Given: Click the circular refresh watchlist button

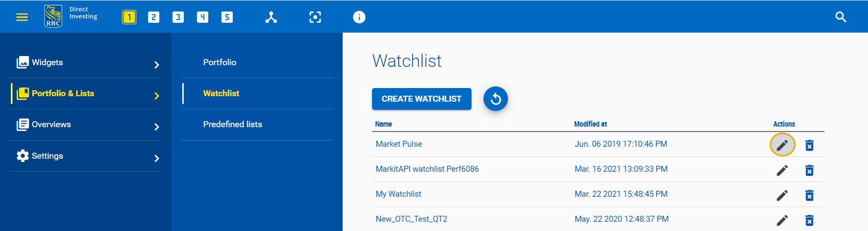Looking at the screenshot, I should point(495,99).
